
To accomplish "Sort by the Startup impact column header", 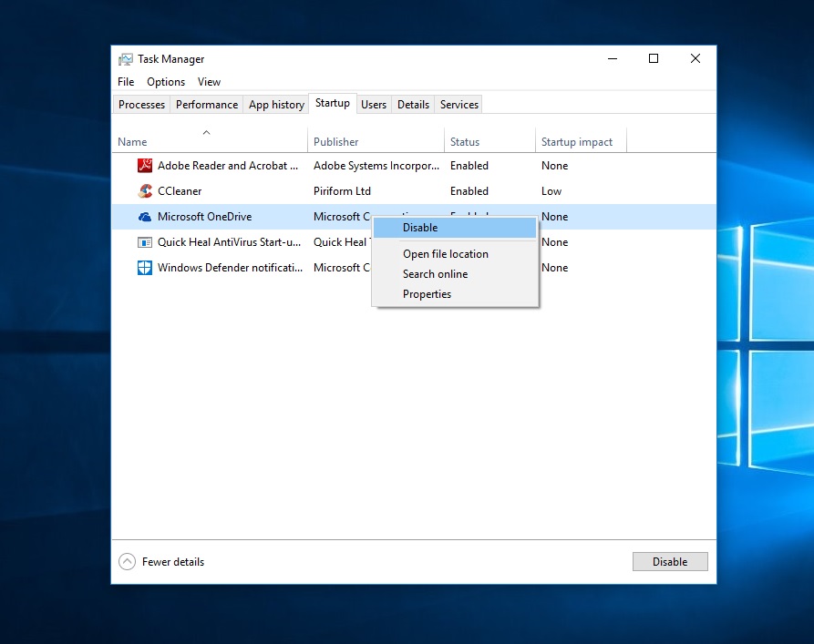I will (x=577, y=142).
